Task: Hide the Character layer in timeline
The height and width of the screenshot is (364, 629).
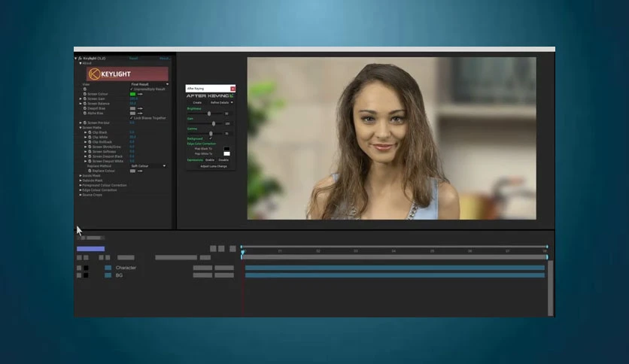Action: pos(79,268)
